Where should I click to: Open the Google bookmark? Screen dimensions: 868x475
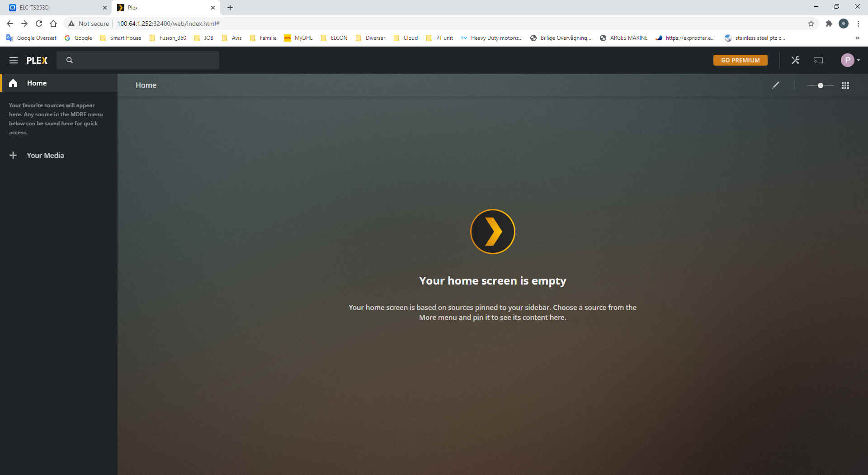tap(78, 38)
